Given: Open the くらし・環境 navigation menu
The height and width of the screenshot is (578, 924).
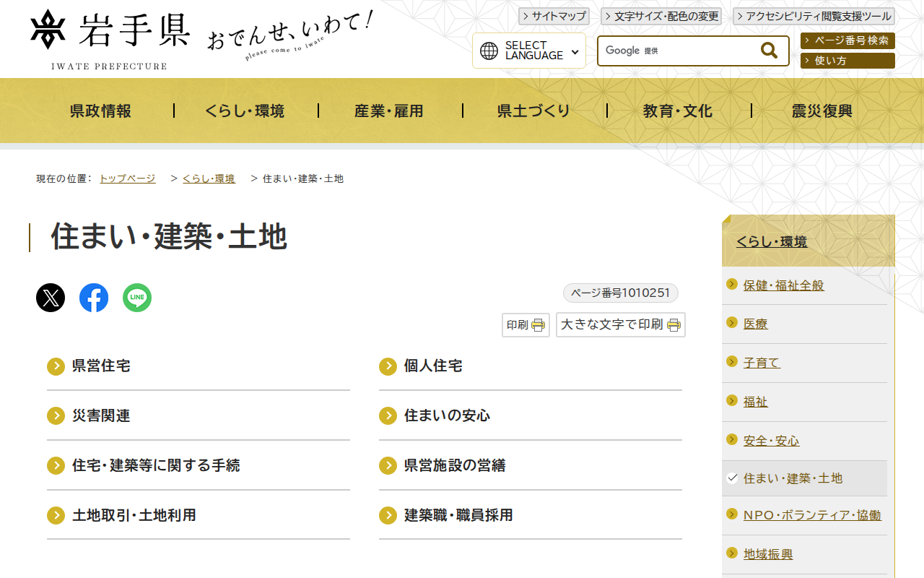Looking at the screenshot, I should (x=245, y=111).
